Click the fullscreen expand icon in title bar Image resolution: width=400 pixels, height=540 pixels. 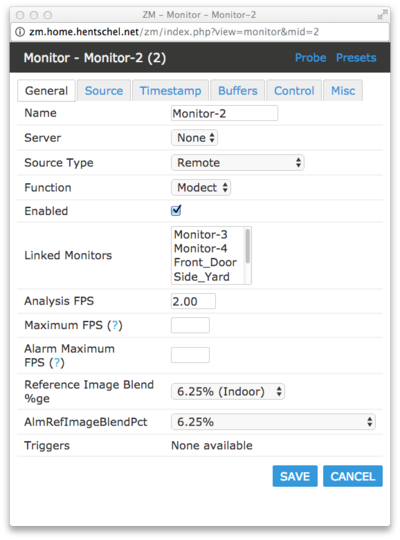pos(382,15)
